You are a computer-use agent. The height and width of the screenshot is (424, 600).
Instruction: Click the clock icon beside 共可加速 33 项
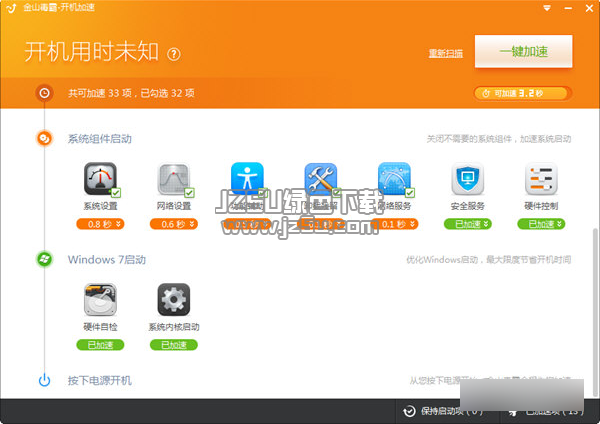click(44, 93)
